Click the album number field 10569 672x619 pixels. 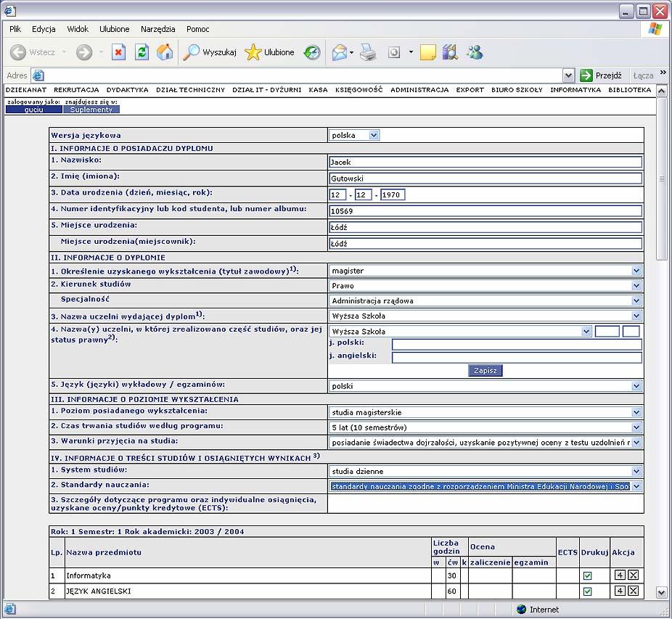(x=485, y=211)
